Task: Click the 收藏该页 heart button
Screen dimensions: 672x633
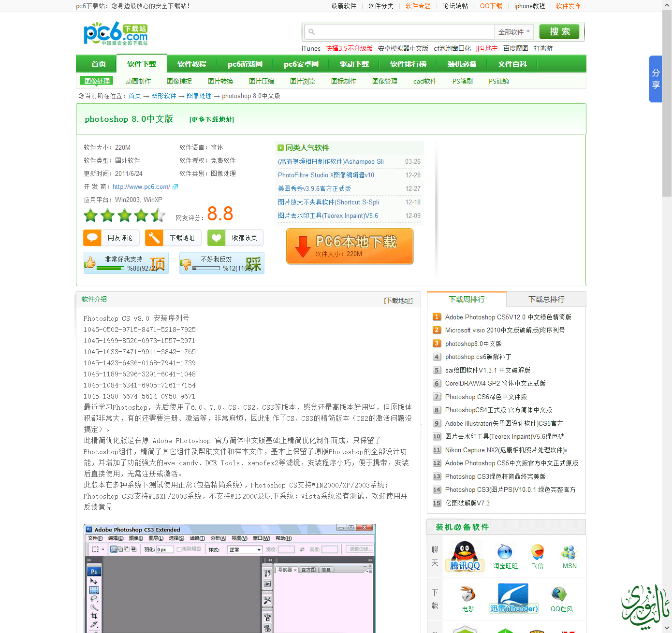Action: tap(235, 238)
